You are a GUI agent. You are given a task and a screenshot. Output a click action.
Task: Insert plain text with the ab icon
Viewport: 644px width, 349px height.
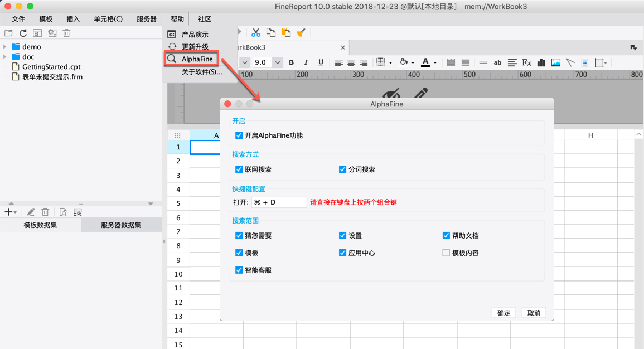pos(497,62)
